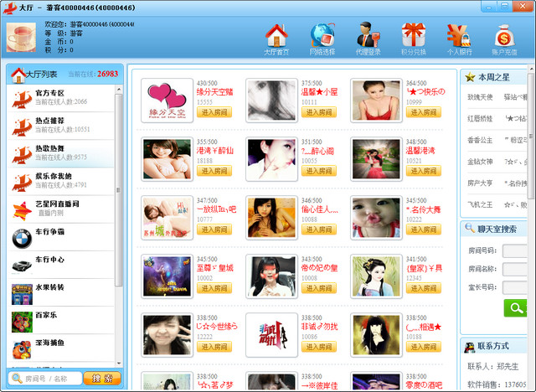Click the hall list scrollbar up arrow

click(x=119, y=90)
